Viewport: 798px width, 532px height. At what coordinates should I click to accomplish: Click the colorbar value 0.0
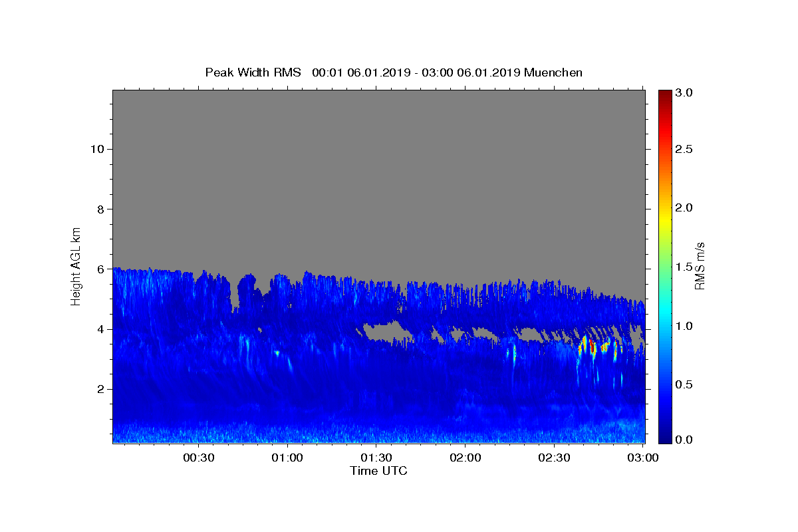(x=685, y=440)
